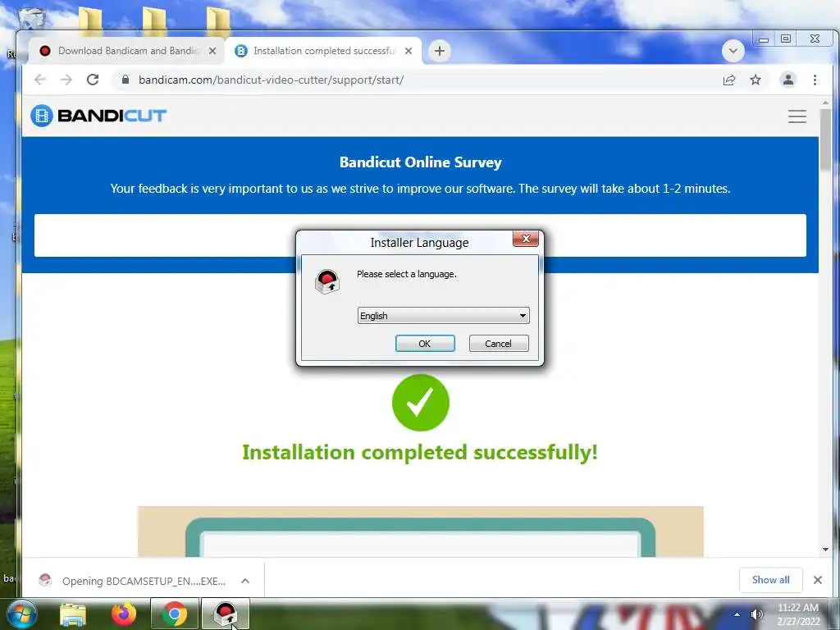Close the Download Bandicam tab

[x=212, y=51]
